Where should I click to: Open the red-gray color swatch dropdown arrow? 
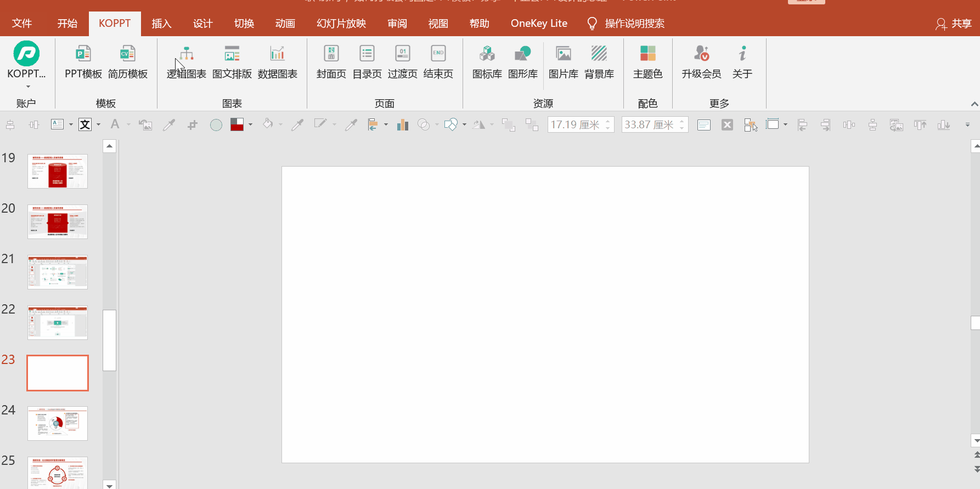(x=251, y=124)
